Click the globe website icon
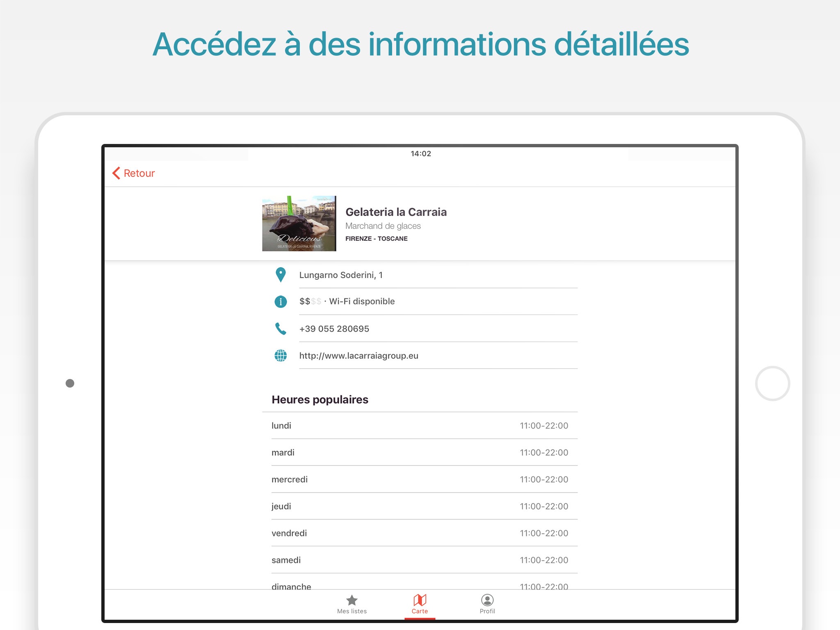Screen dimensions: 840x630 (x=281, y=356)
